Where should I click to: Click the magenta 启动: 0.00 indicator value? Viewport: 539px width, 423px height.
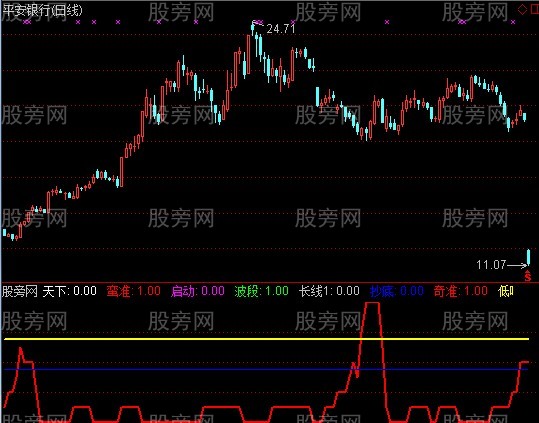coord(198,291)
